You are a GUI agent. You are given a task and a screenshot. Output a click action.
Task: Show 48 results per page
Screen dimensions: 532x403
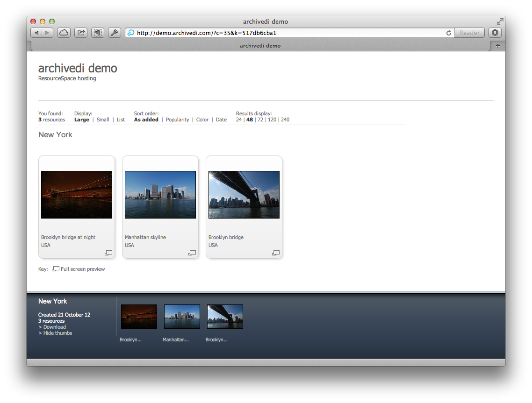(x=250, y=120)
